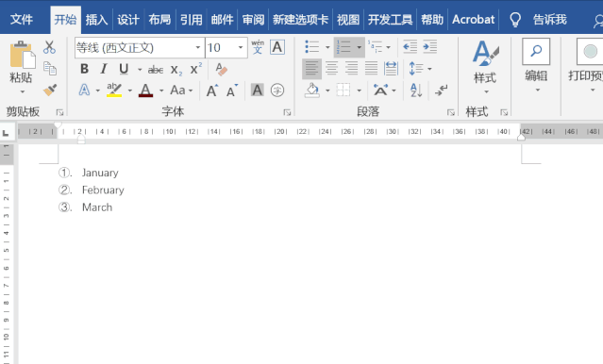603x364 pixels.
Task: Toggle the bulleted list button
Action: pyautogui.click(x=312, y=47)
